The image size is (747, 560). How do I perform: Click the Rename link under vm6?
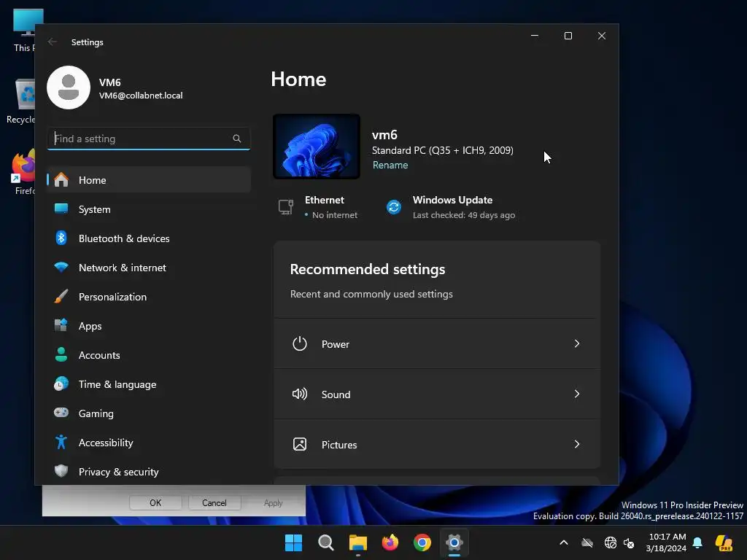[x=390, y=165]
